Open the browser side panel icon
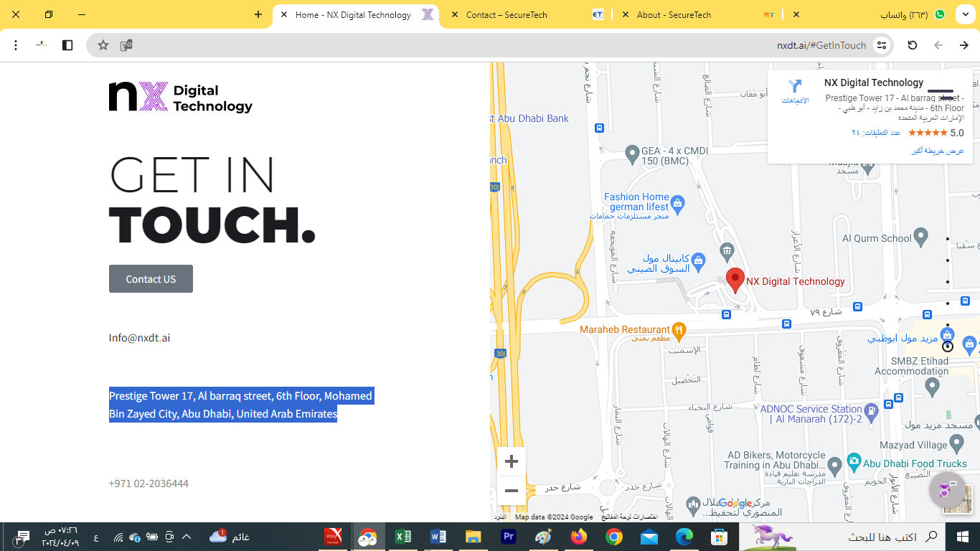The width and height of the screenshot is (980, 551). pos(67,45)
